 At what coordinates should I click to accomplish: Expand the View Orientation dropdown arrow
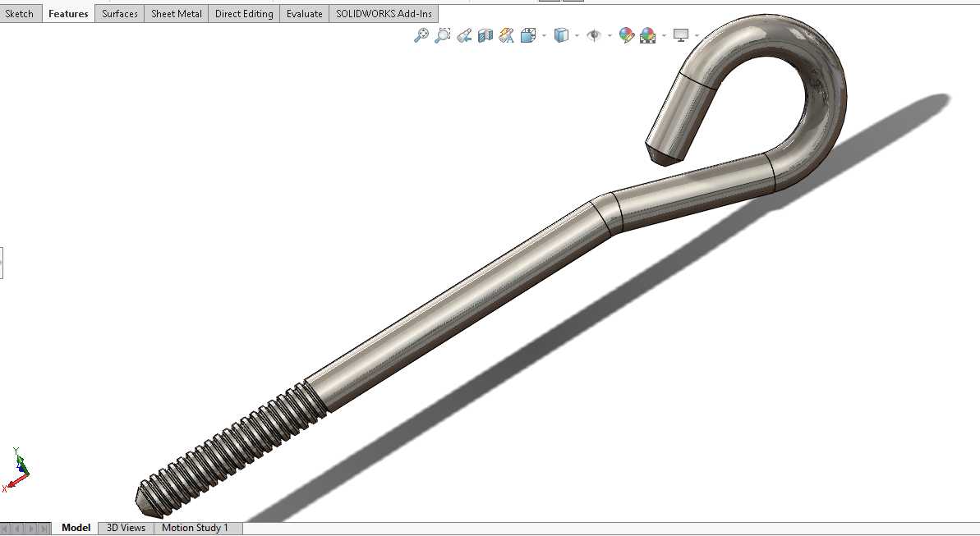click(544, 35)
